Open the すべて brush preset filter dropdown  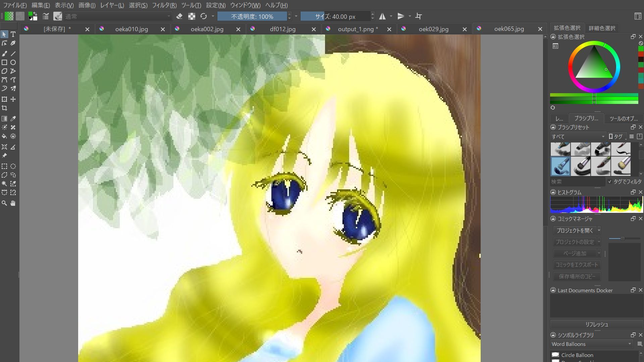578,136
